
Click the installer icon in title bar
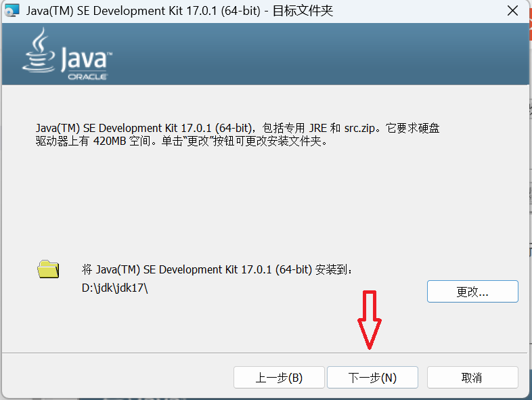[x=12, y=11]
